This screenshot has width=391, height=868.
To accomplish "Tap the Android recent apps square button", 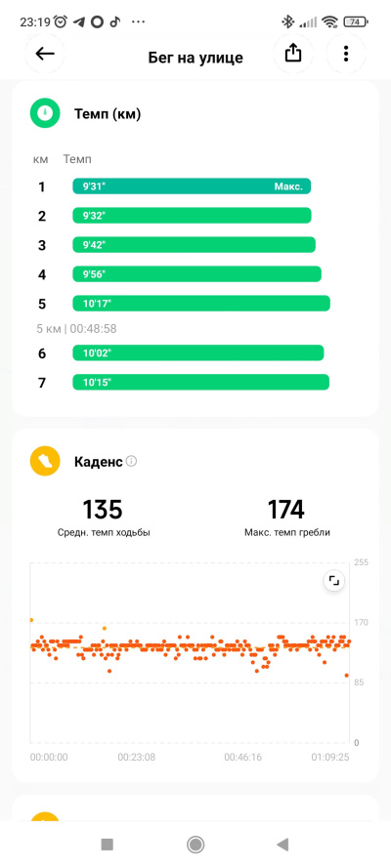I will tap(107, 845).
